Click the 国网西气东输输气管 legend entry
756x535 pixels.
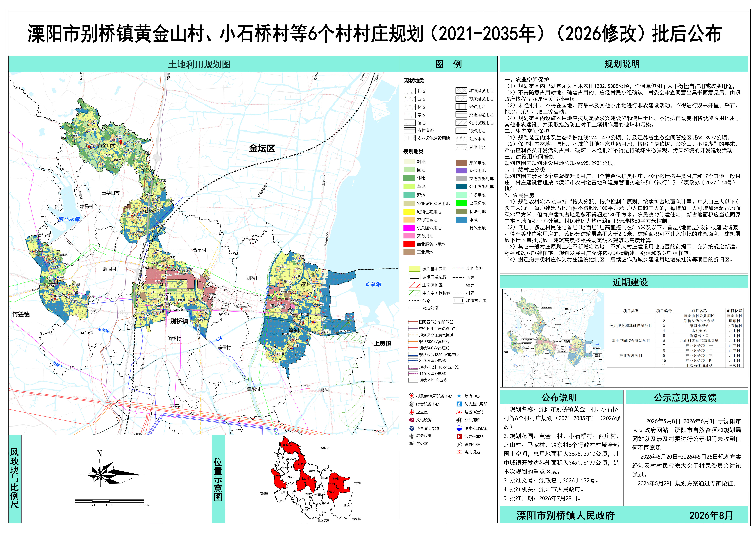431,322
